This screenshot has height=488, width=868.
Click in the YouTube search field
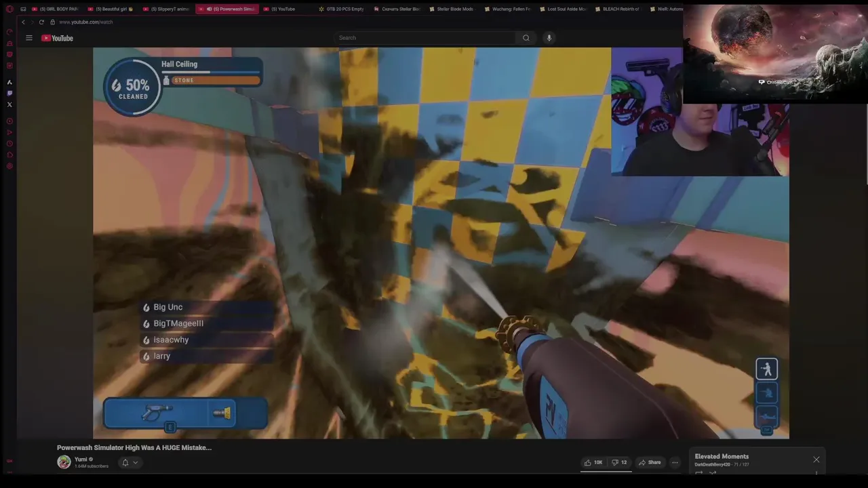click(425, 38)
